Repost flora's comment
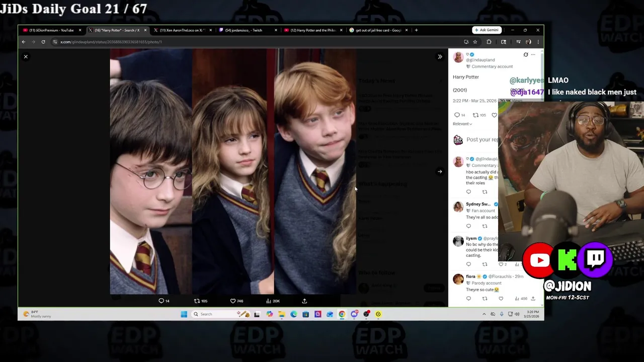The image size is (644, 362). pyautogui.click(x=485, y=299)
